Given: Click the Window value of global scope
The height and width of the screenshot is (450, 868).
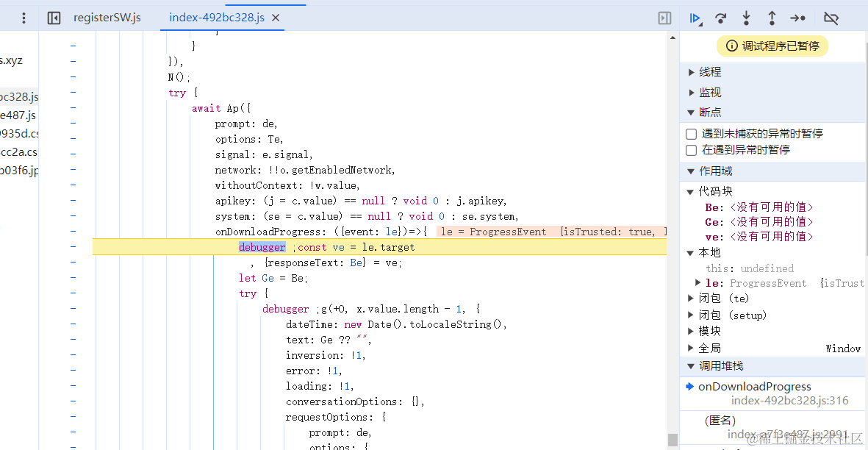Looking at the screenshot, I should (x=843, y=348).
